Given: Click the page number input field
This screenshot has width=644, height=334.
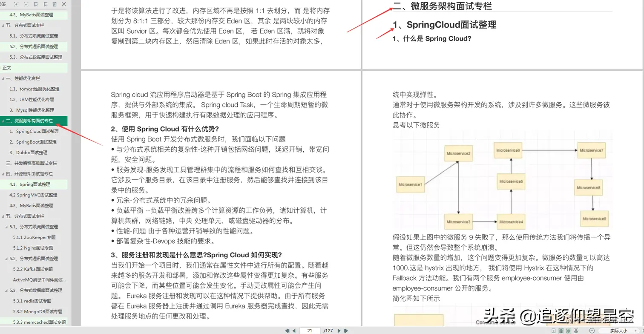Looking at the screenshot, I should [310, 330].
